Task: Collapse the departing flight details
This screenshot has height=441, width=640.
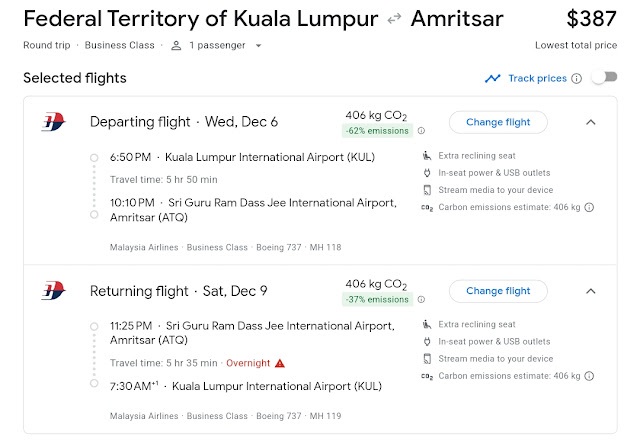Action: (x=590, y=122)
